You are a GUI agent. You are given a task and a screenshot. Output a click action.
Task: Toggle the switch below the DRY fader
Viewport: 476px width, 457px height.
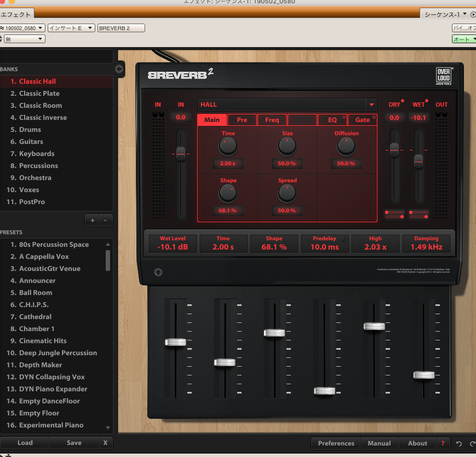tap(394, 215)
